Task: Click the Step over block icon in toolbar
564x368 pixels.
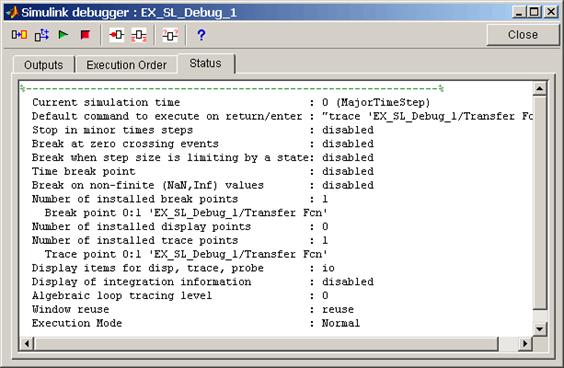Action: [42, 35]
